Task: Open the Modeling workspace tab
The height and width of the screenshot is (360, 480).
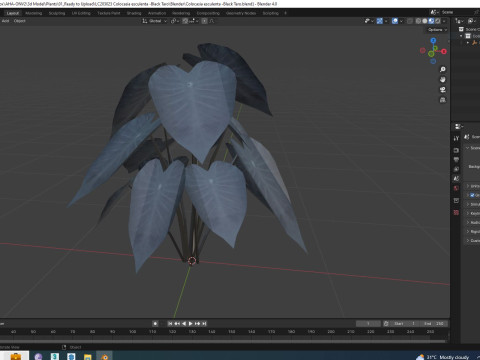Action: 34,13
